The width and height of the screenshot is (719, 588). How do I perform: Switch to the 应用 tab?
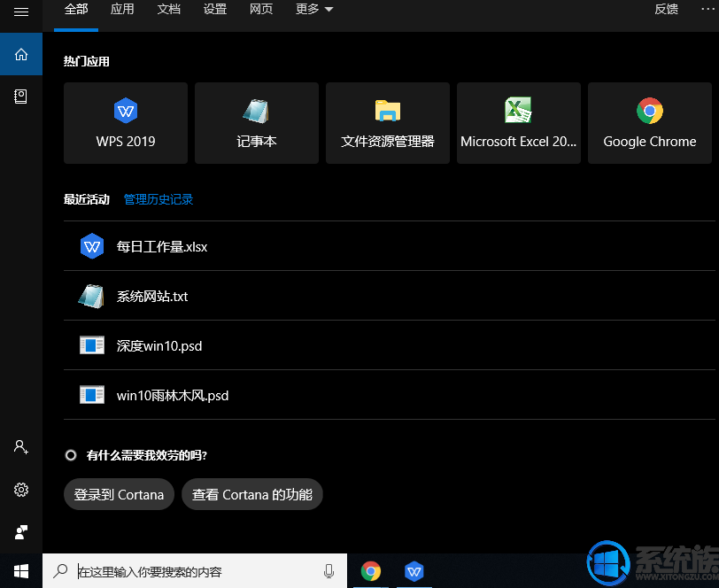point(122,9)
